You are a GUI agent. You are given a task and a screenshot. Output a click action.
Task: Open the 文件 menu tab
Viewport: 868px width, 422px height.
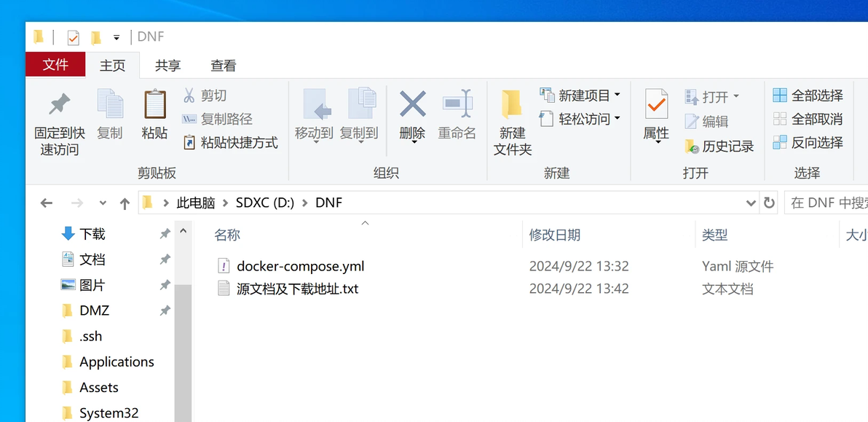pos(55,65)
